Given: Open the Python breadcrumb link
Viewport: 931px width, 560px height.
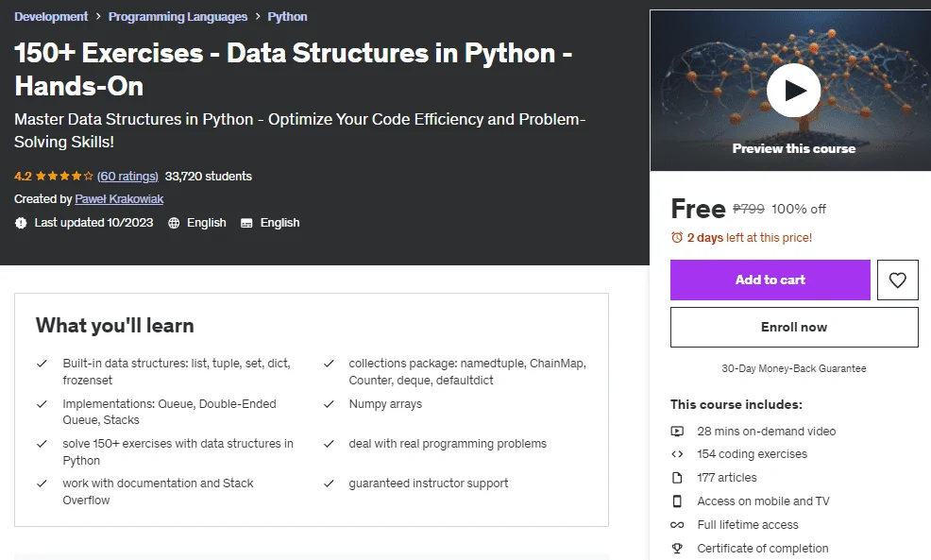Looking at the screenshot, I should [x=287, y=17].
